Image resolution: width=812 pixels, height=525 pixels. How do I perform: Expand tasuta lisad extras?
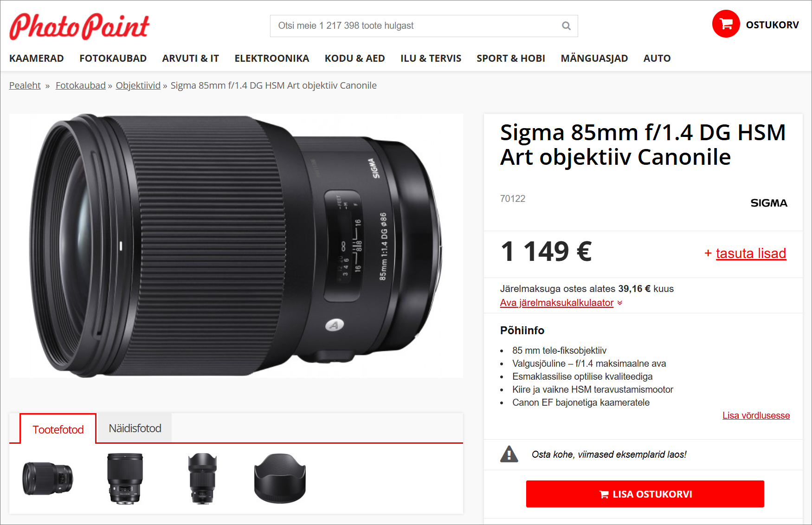click(751, 253)
